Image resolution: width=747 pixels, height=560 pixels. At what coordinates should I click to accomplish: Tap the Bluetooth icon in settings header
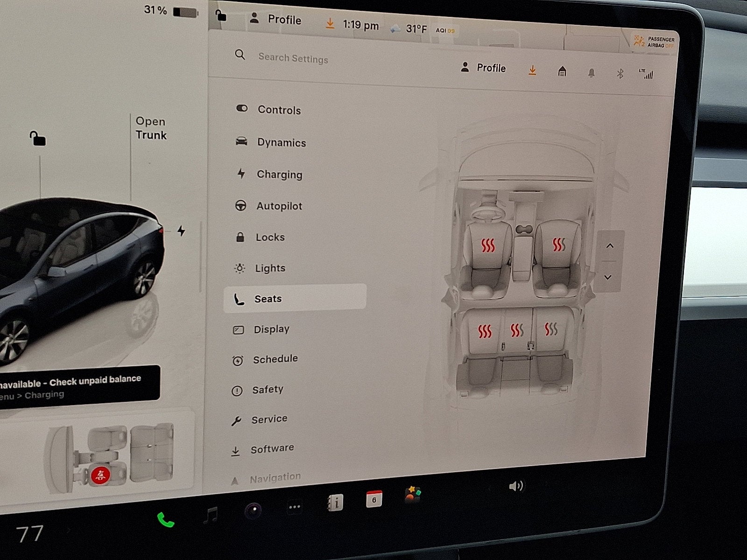pyautogui.click(x=620, y=74)
